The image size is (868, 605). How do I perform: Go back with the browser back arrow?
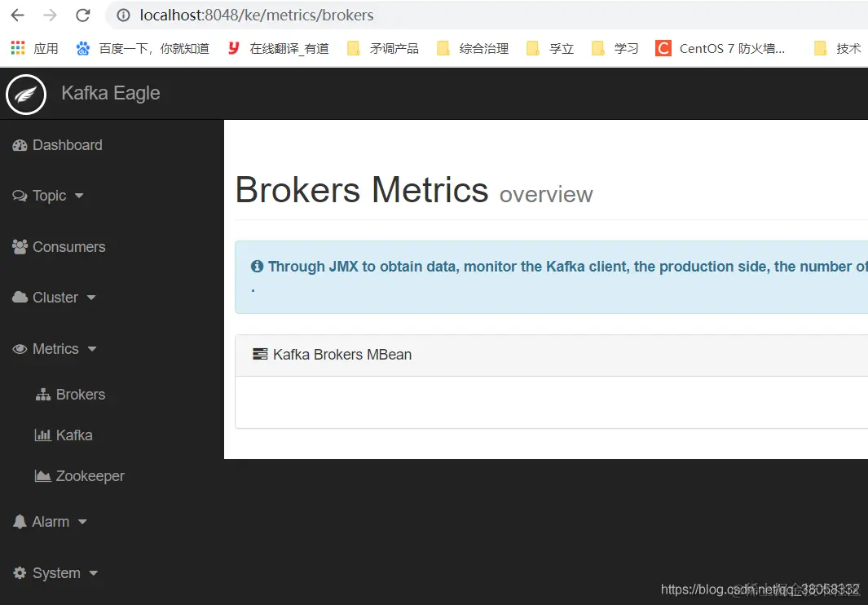(x=18, y=15)
